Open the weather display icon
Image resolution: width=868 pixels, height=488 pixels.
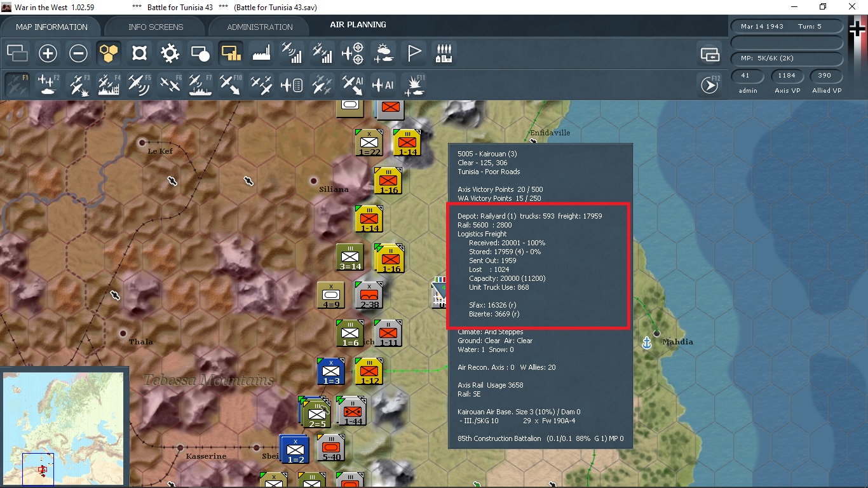383,53
